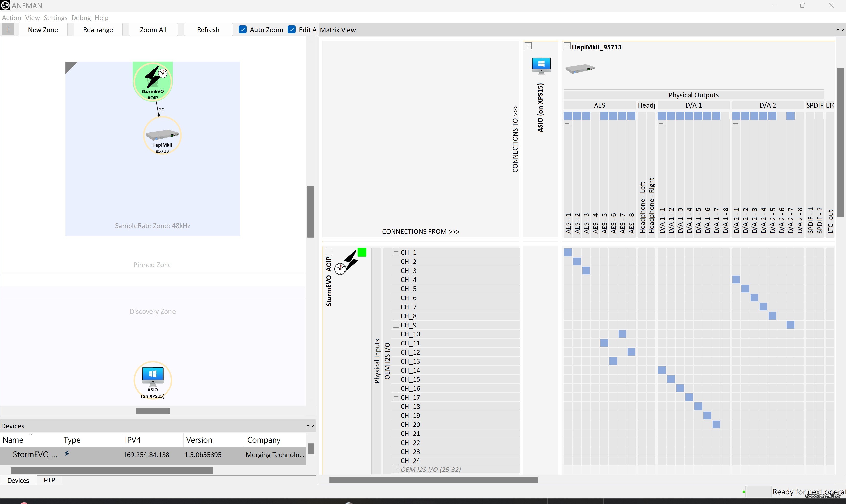Click the Refresh button
846x504 pixels.
[208, 30]
